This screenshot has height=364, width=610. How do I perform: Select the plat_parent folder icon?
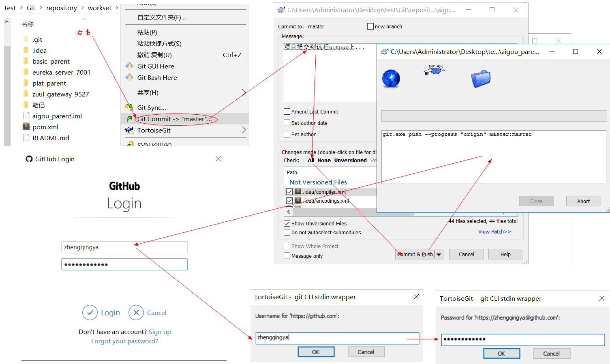tap(26, 83)
